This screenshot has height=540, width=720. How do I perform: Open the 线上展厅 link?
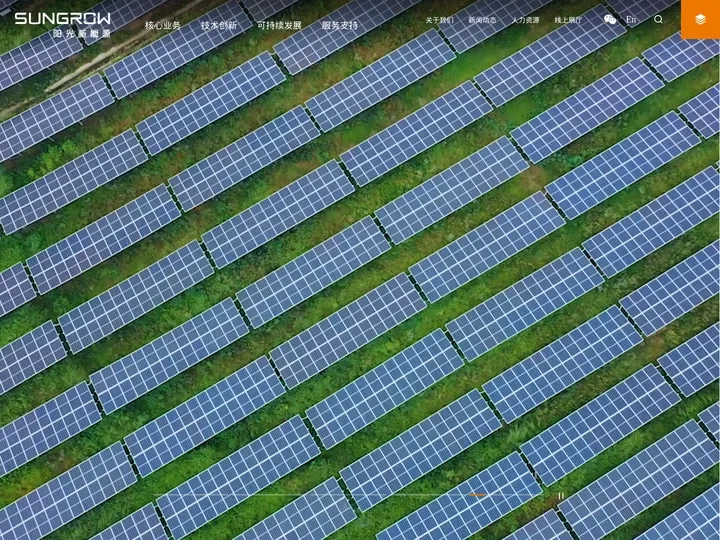(568, 20)
